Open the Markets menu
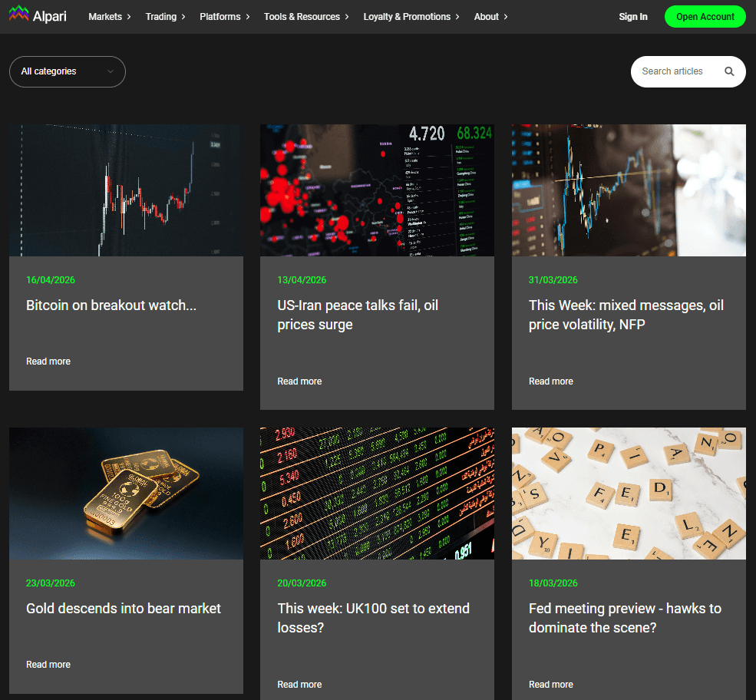This screenshot has width=756, height=700. pyautogui.click(x=109, y=16)
